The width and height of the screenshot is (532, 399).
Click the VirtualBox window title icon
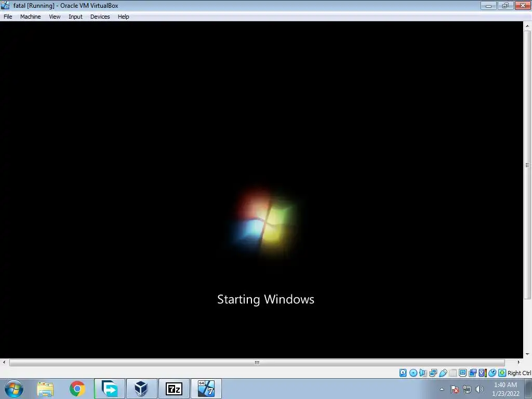(5, 5)
